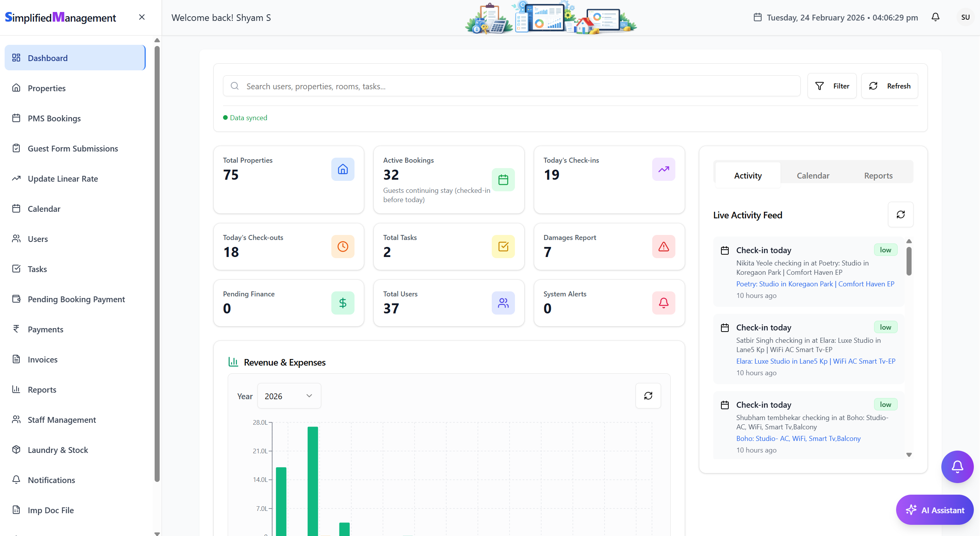Open the Filter options

pyautogui.click(x=832, y=86)
